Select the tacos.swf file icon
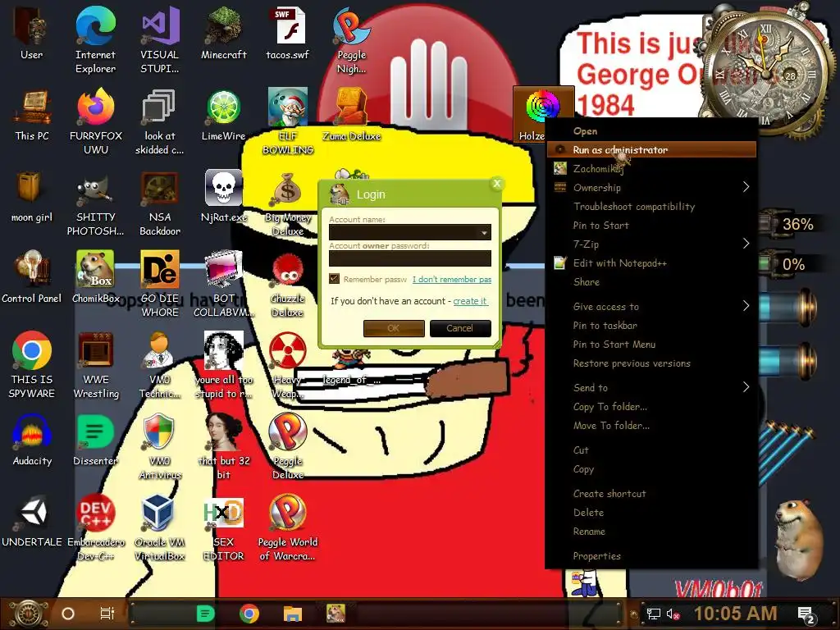840x630 pixels. pos(288,32)
